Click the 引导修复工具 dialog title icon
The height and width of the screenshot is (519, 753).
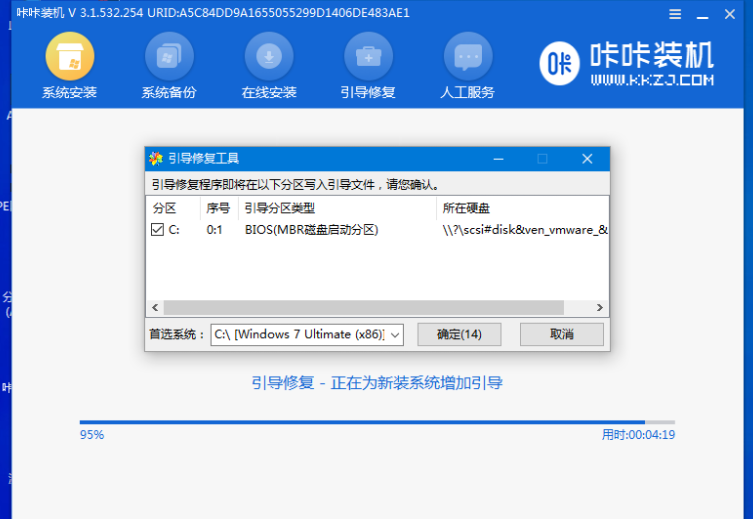(155, 158)
